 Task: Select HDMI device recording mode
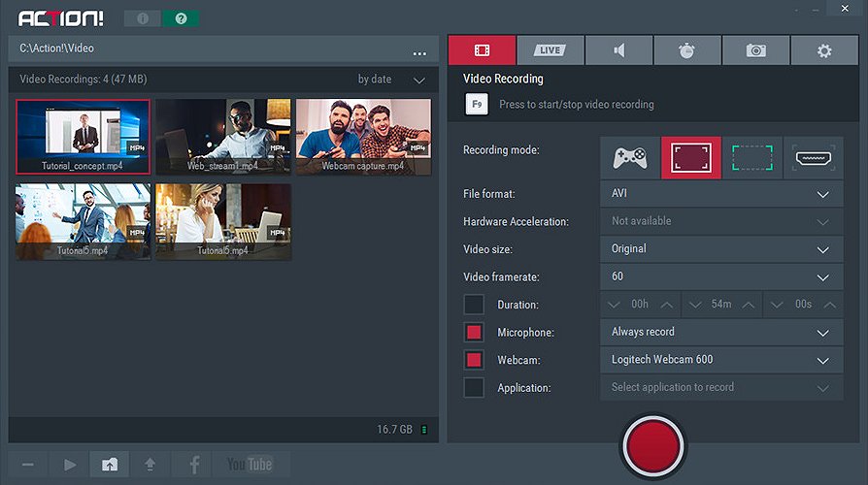pyautogui.click(x=814, y=158)
